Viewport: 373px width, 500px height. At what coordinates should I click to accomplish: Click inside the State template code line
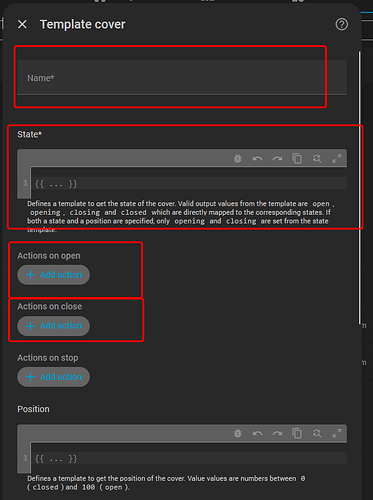point(189,184)
